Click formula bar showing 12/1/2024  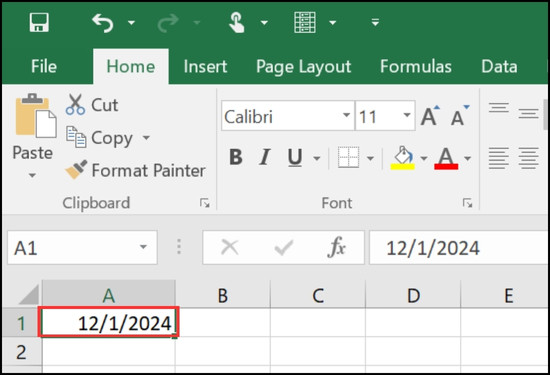coord(458,248)
